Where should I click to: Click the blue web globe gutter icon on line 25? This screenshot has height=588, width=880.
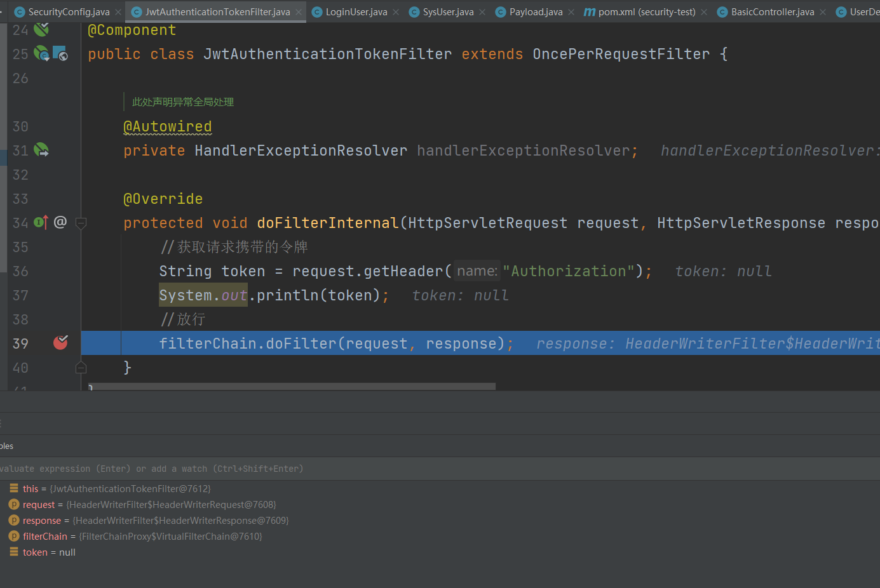click(60, 54)
